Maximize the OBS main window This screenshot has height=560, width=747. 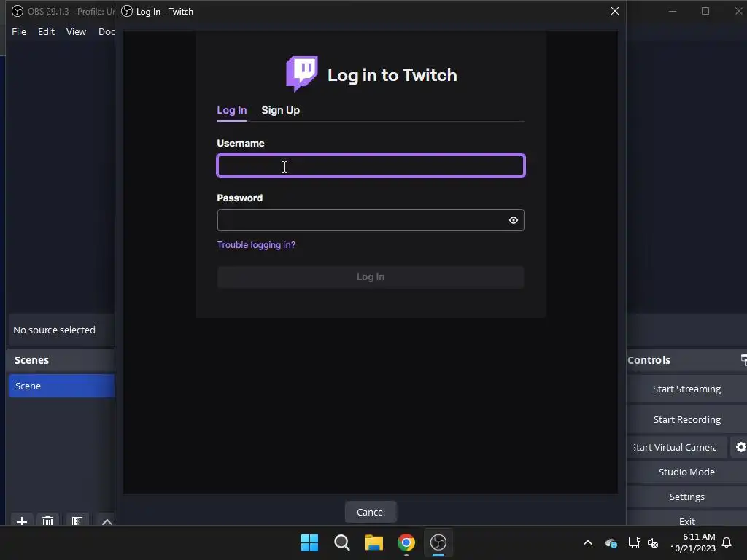(x=705, y=11)
